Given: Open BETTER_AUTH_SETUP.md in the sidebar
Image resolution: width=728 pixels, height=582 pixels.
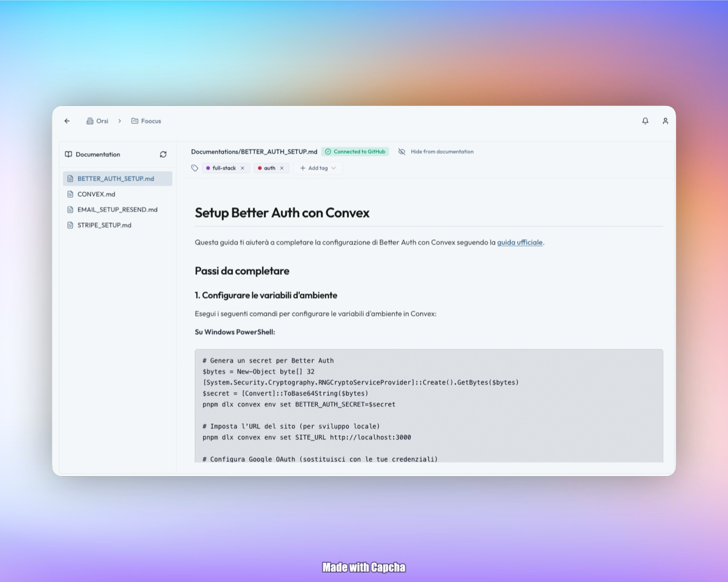Looking at the screenshot, I should click(x=116, y=179).
